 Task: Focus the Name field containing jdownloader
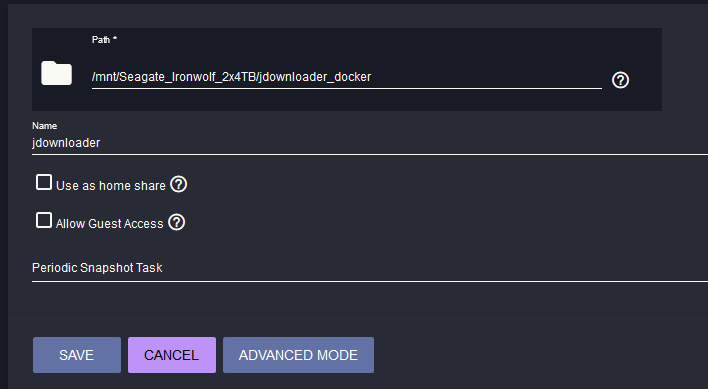coord(370,143)
